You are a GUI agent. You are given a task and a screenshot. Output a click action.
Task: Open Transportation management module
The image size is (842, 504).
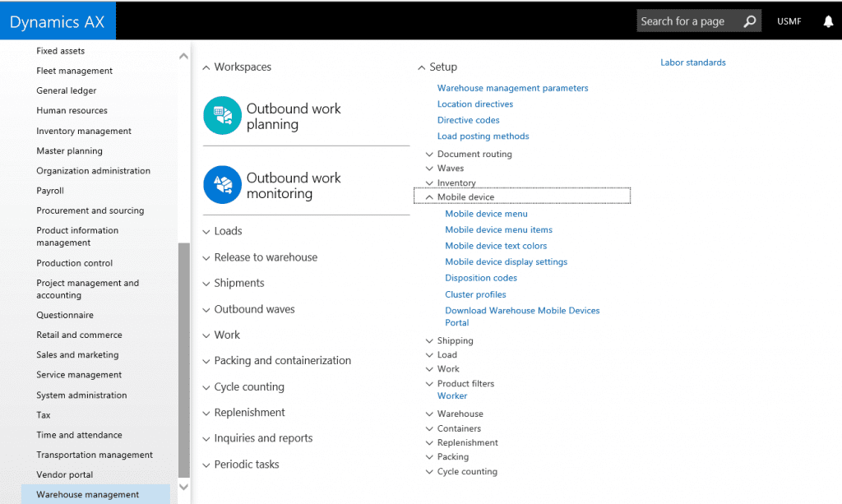(95, 455)
